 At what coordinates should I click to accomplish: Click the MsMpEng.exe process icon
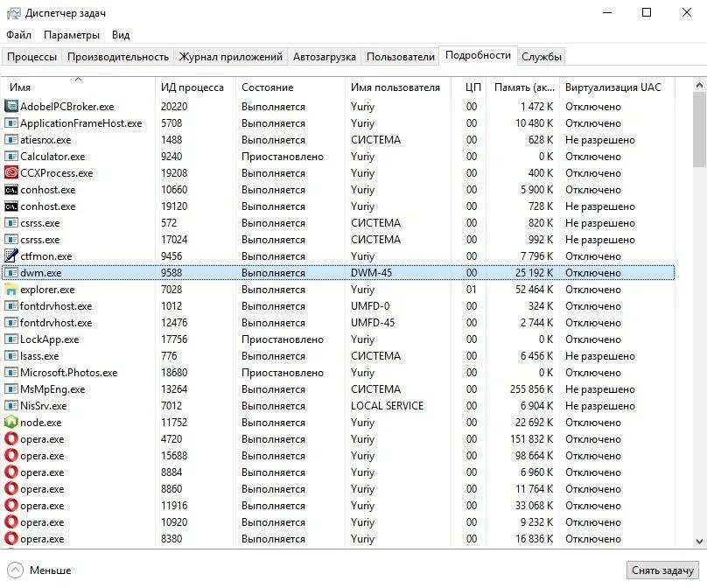[x=10, y=388]
